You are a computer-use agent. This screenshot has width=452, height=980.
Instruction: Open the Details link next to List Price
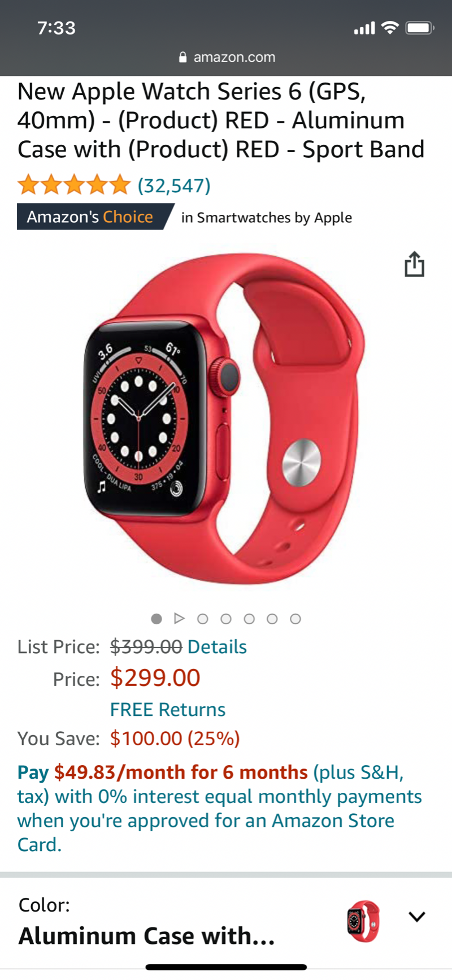[x=217, y=646]
